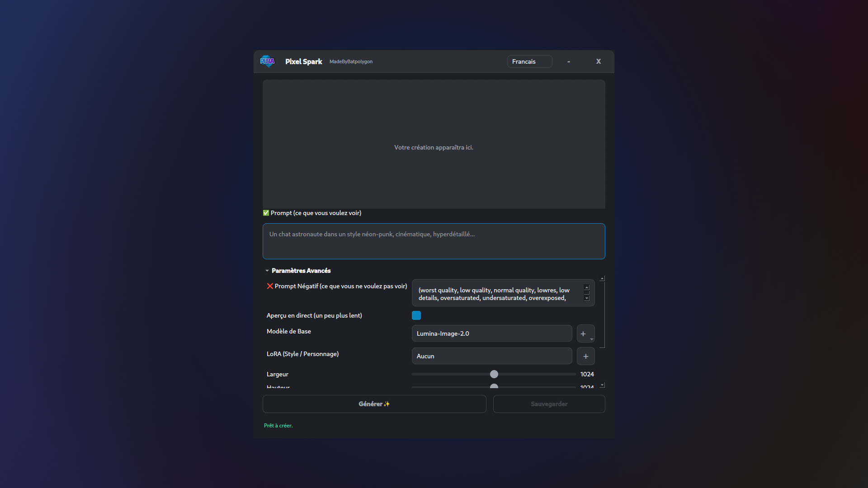The image size is (868, 488).
Task: Click the advanced panel scroll-down arrow
Action: (602, 385)
